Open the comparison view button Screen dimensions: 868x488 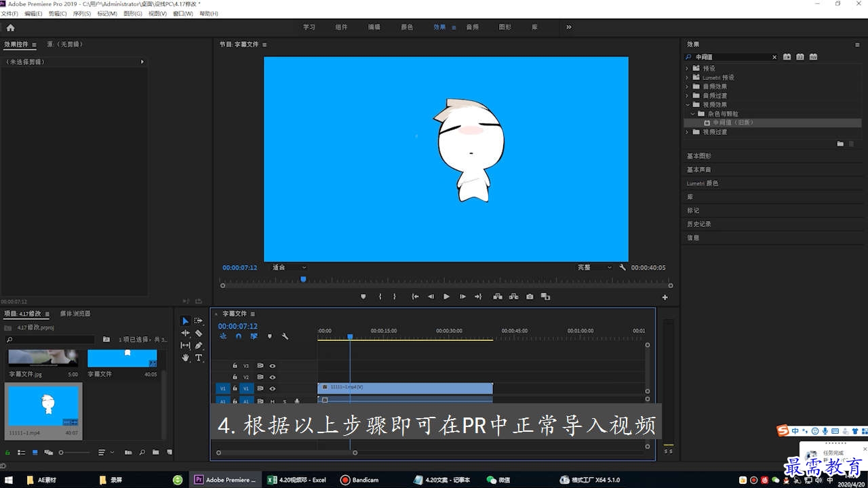click(x=545, y=296)
